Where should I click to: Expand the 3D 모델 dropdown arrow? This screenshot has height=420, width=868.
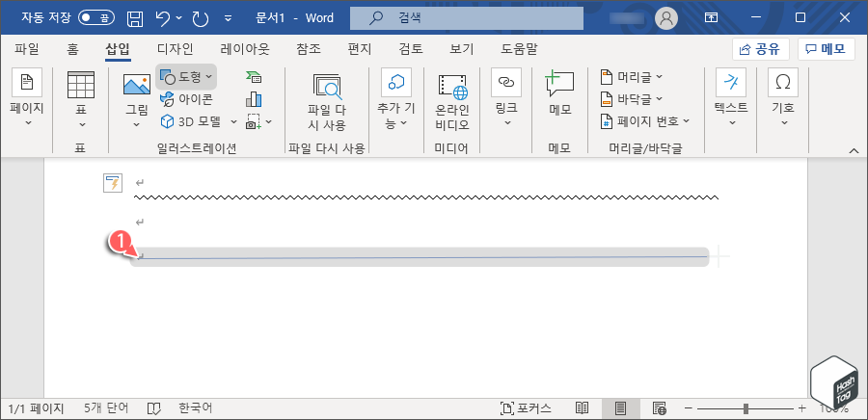click(233, 121)
